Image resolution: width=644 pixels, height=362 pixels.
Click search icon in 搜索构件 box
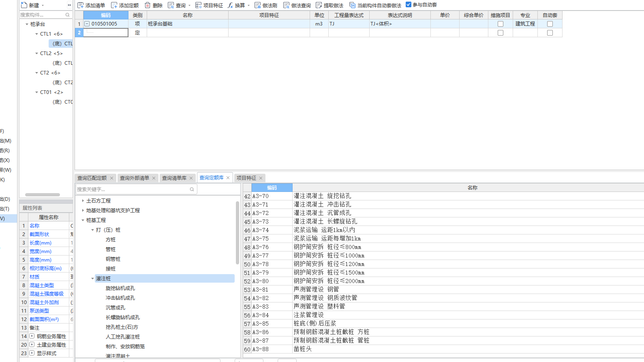click(x=68, y=15)
